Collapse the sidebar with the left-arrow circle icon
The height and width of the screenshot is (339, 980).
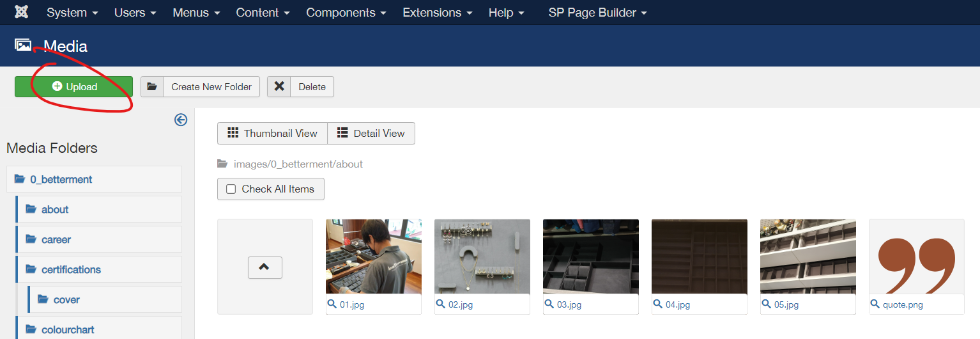[x=181, y=120]
